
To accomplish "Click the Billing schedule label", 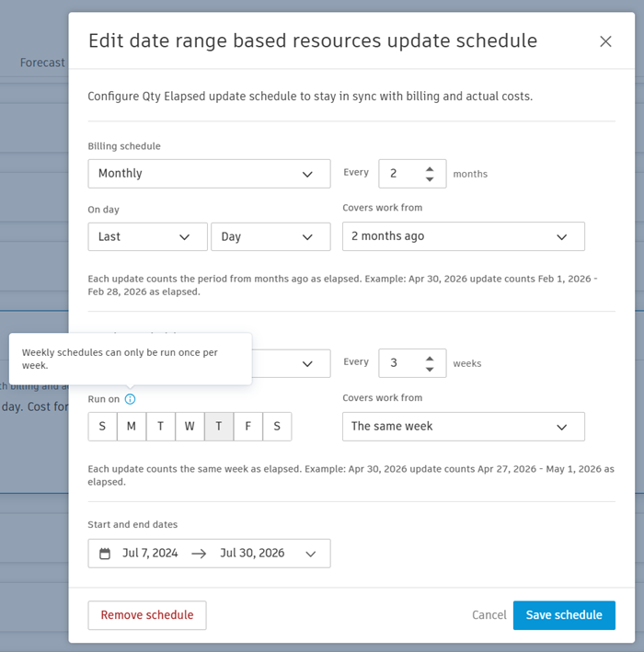I will click(x=124, y=146).
